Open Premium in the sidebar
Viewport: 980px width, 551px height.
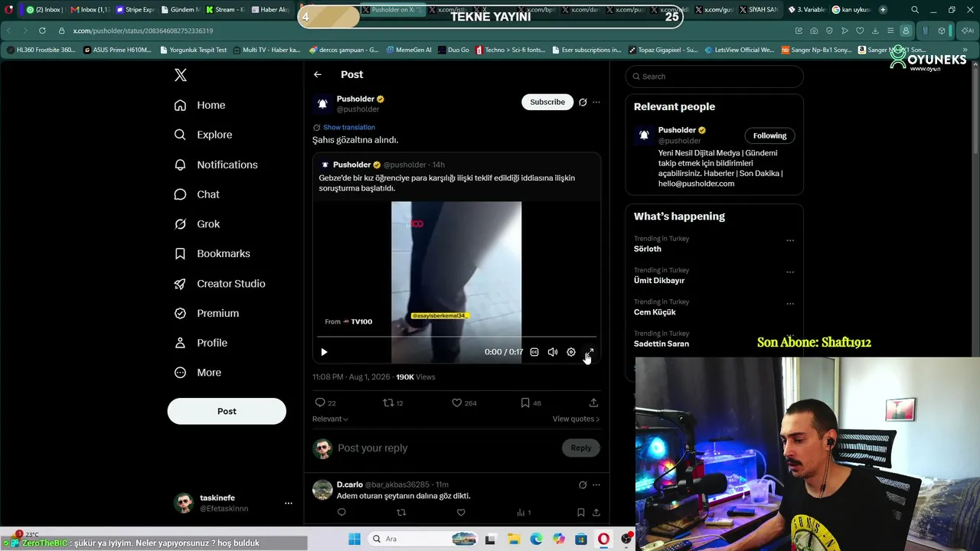pos(207,313)
